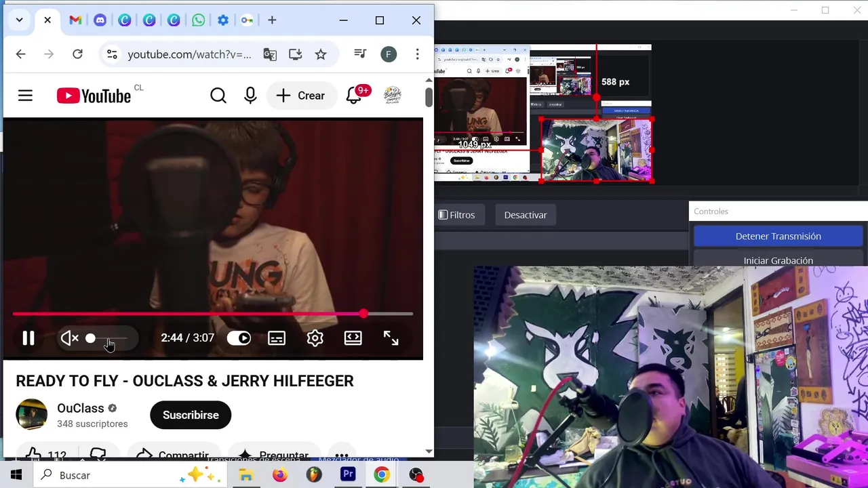
Task: Click Desactivar in the OBS window
Action: click(526, 215)
